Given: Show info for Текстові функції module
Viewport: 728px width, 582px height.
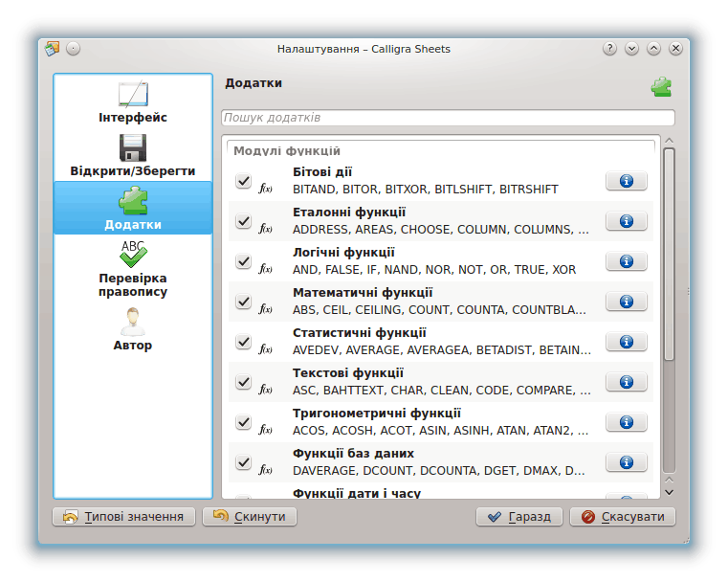Looking at the screenshot, I should [626, 382].
